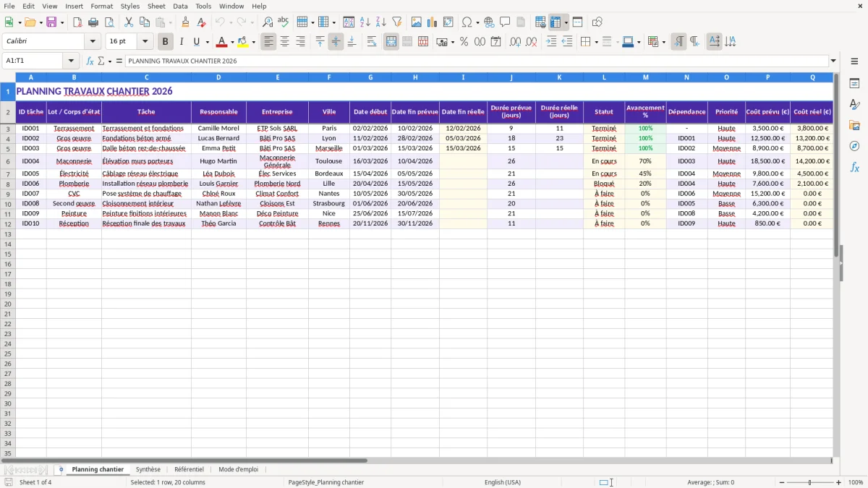Format cell as date
The image size is (868, 488).
(496, 42)
